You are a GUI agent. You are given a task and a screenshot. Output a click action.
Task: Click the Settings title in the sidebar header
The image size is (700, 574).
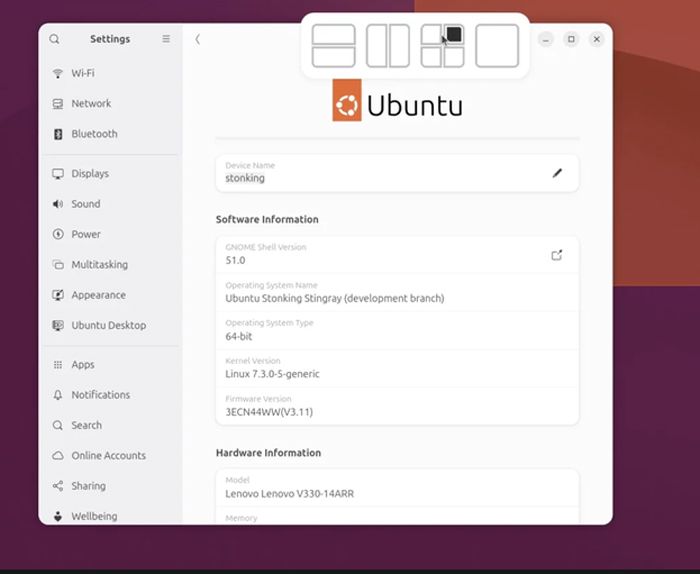[110, 39]
